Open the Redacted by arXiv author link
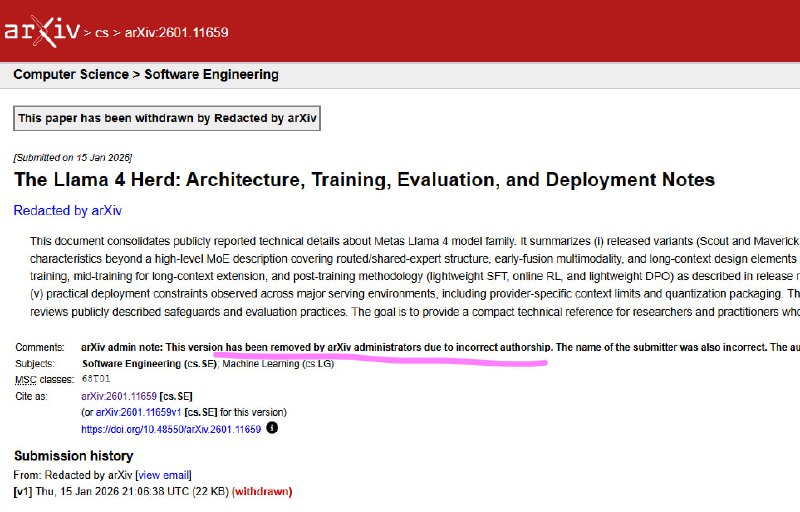800x512 pixels. point(67,211)
